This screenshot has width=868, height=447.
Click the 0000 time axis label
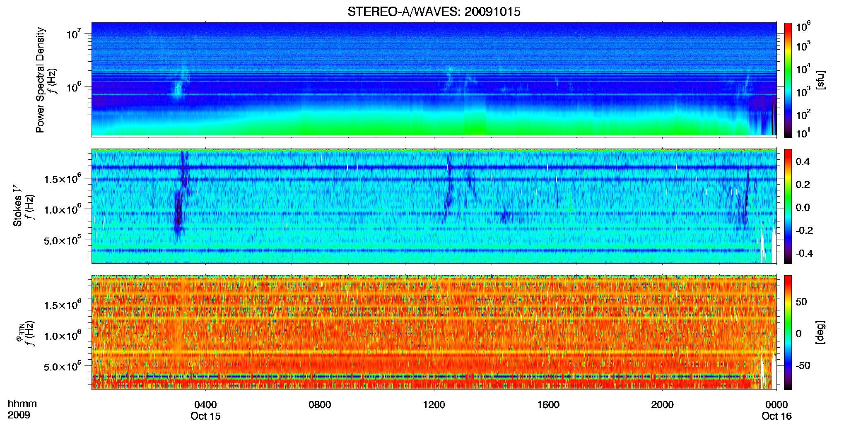point(776,405)
